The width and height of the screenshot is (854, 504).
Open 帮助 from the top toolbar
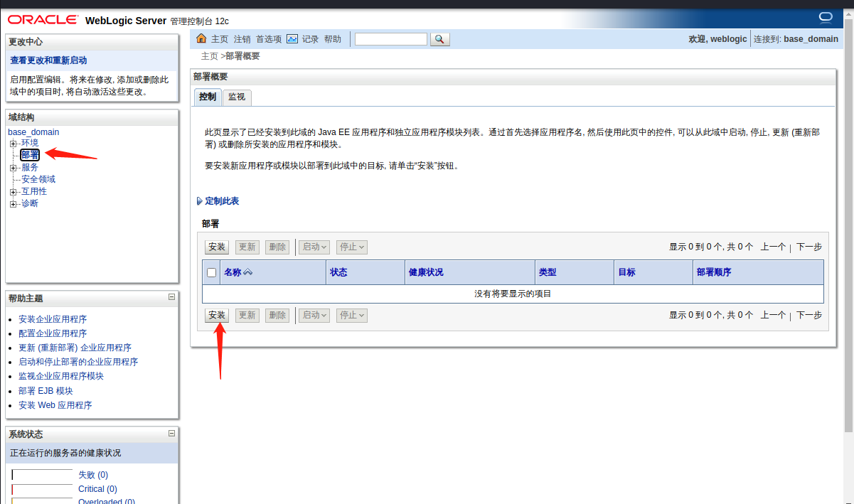point(333,39)
